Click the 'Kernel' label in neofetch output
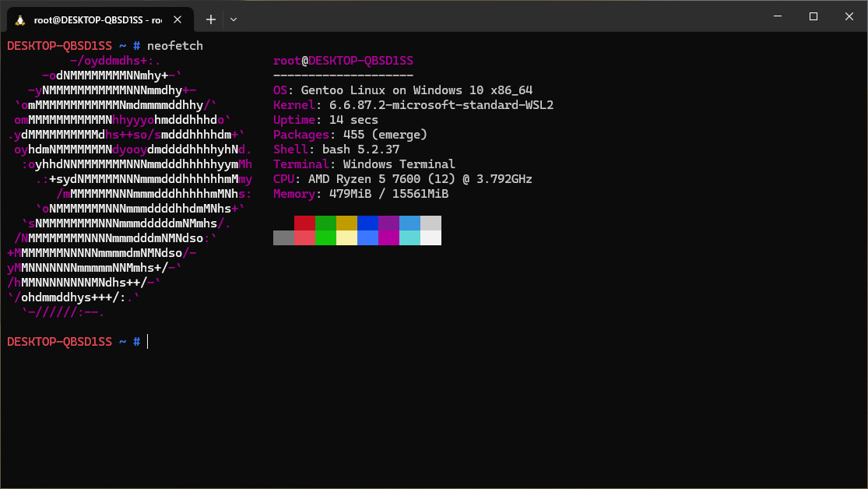Viewport: 868px width, 489px height. (x=294, y=105)
